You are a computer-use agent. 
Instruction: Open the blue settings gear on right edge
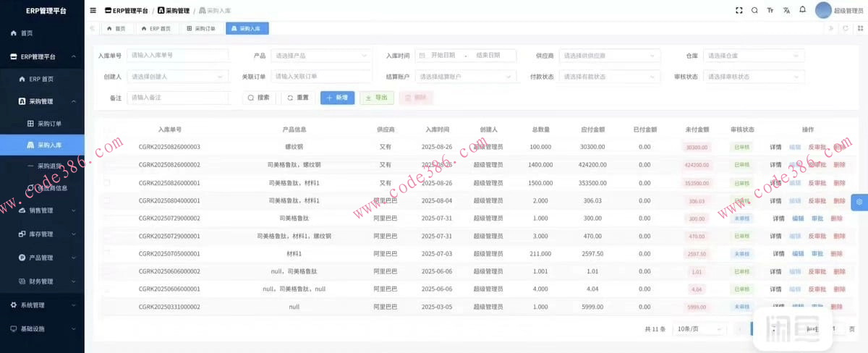tap(859, 203)
